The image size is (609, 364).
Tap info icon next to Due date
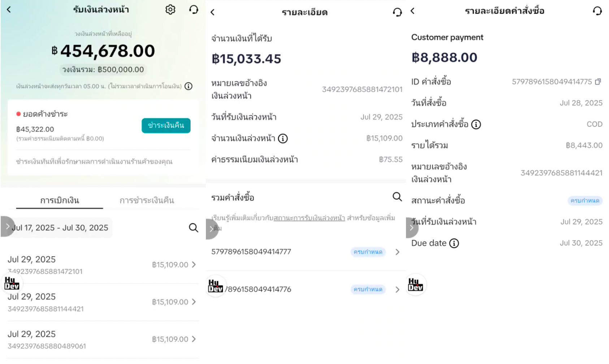454,243
